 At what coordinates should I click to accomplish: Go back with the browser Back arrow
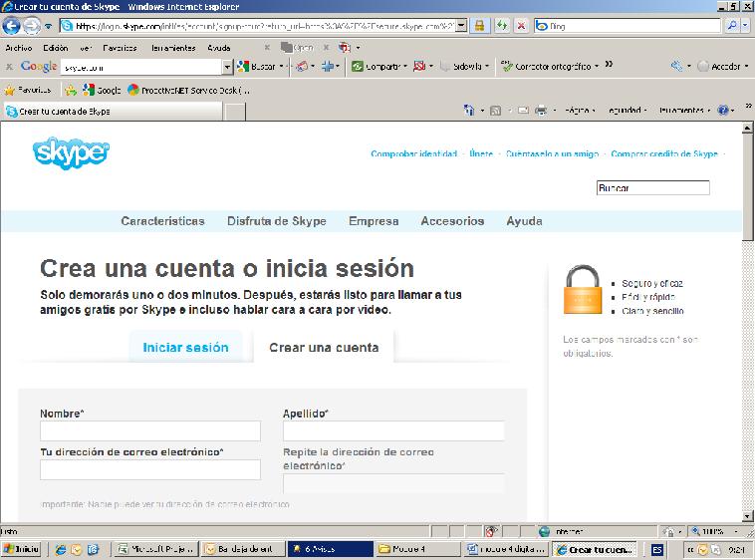tap(12, 26)
